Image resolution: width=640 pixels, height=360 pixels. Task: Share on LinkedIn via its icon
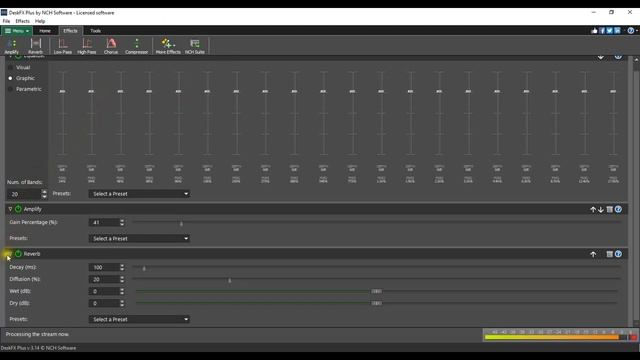click(x=617, y=31)
